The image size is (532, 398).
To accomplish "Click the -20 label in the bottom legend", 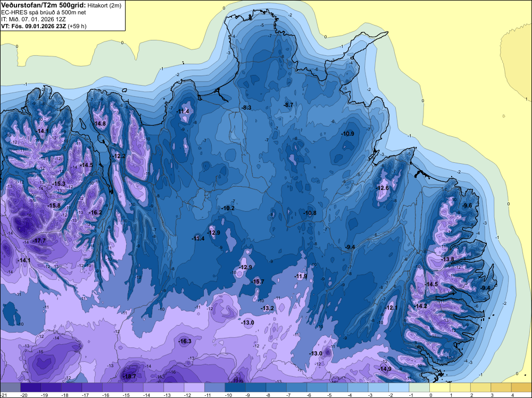I will (x=23, y=395).
